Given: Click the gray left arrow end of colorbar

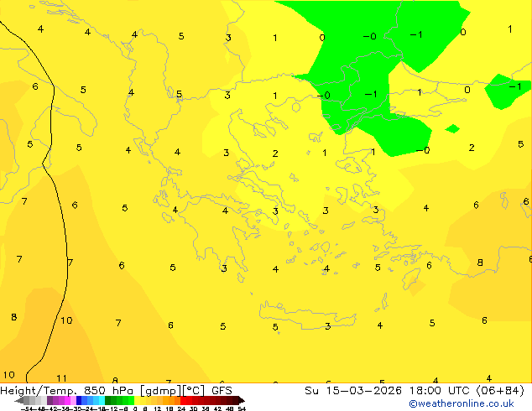Looking at the screenshot, I should pos(19,400).
